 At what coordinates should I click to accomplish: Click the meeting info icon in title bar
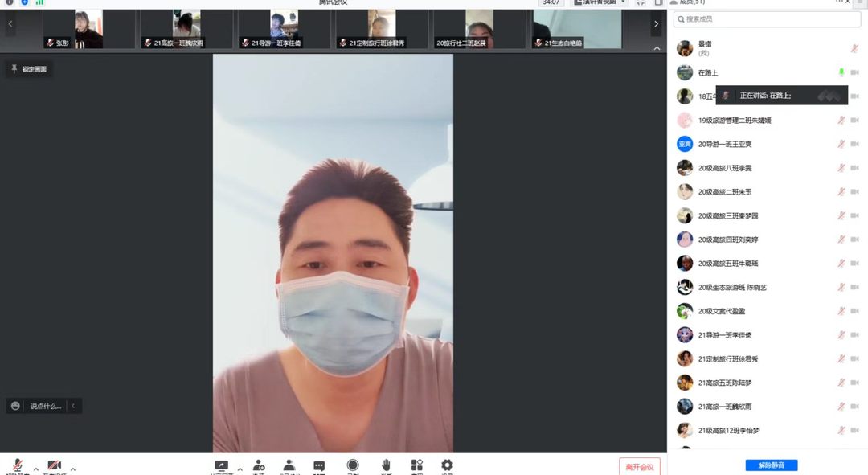pyautogui.click(x=10, y=2)
